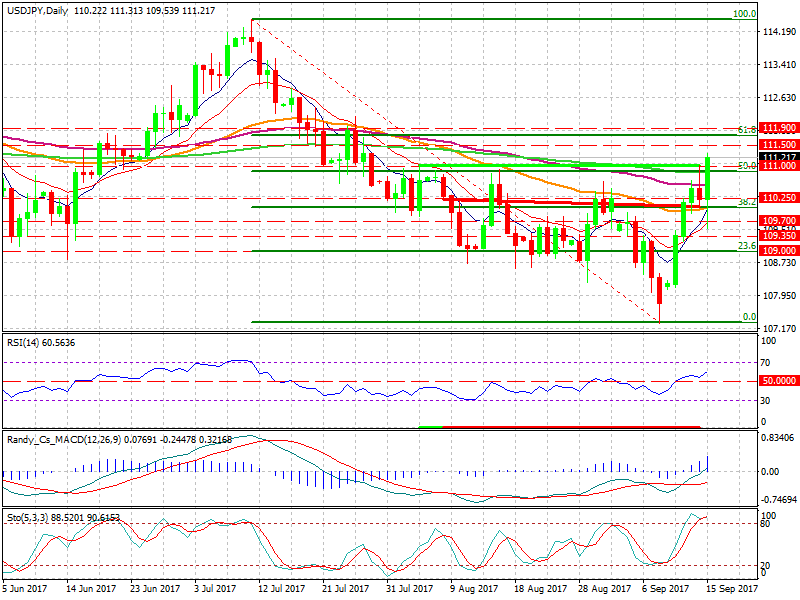Select the Fibonacci 23.6 level label
800x600 pixels.
coord(745,245)
